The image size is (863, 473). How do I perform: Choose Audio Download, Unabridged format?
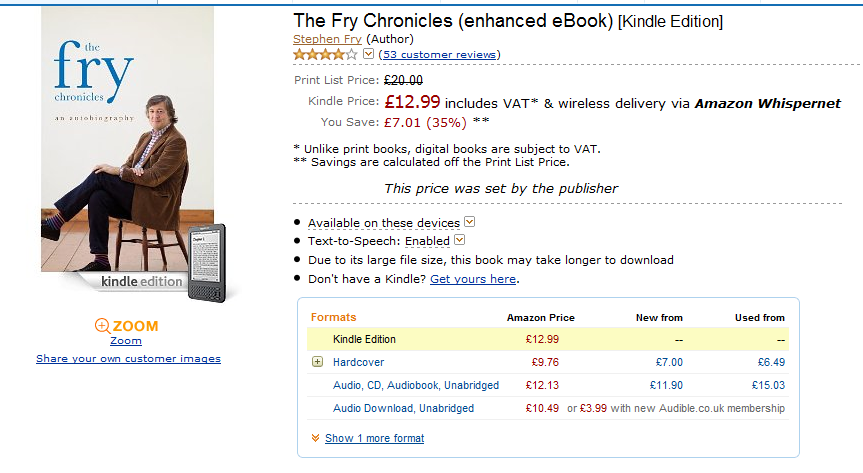coord(403,408)
